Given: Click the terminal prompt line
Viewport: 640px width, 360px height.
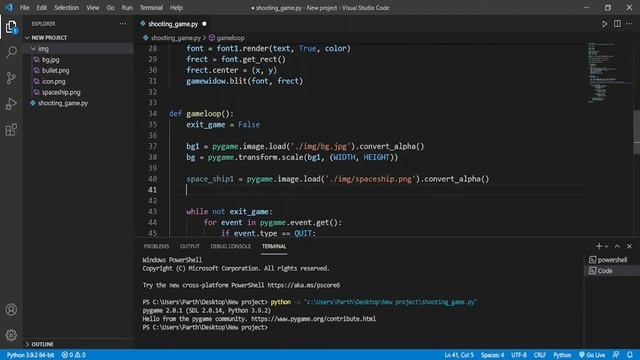Looking at the screenshot, I should pyautogui.click(x=205, y=327).
